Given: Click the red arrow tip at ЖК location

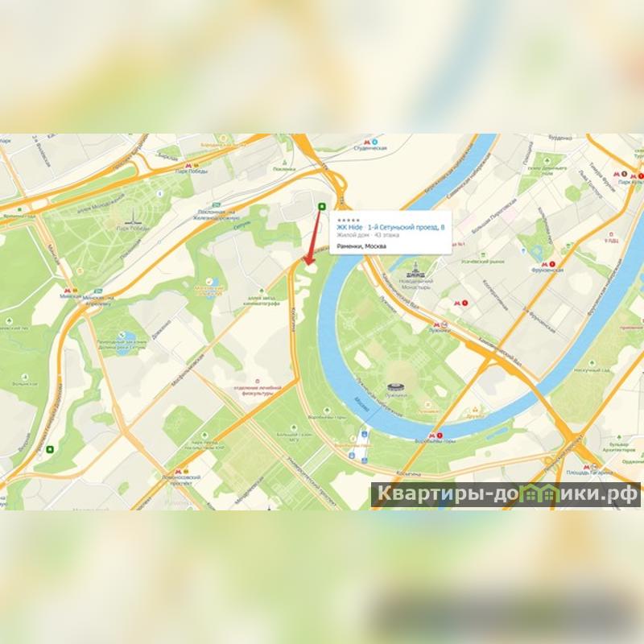Looking at the screenshot, I should pos(308,264).
